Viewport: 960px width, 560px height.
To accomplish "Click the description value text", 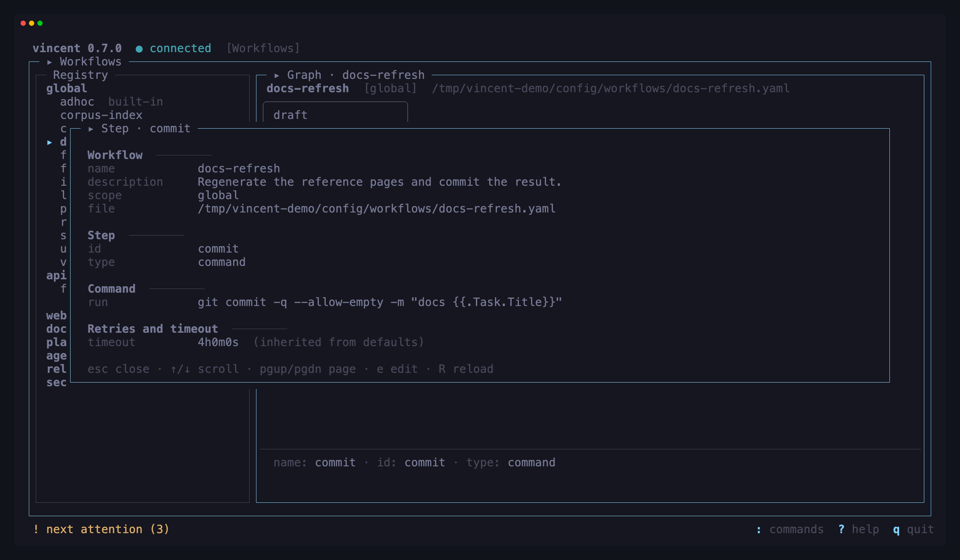I will coord(380,182).
